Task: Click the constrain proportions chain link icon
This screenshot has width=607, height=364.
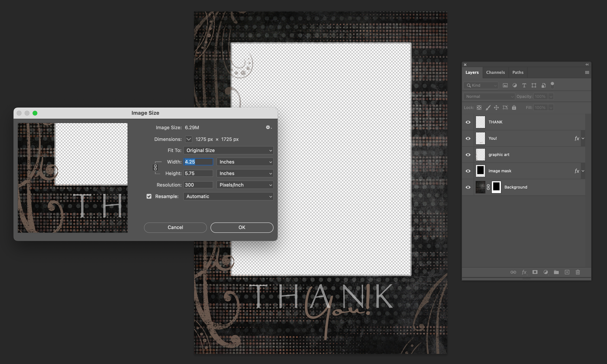Action: pos(155,168)
